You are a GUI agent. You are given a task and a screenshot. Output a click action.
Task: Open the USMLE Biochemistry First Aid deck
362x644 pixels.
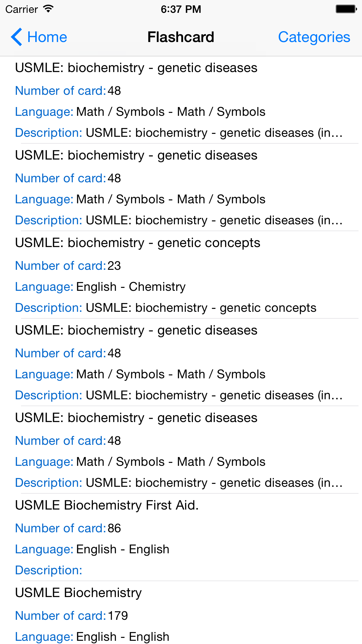click(107, 505)
